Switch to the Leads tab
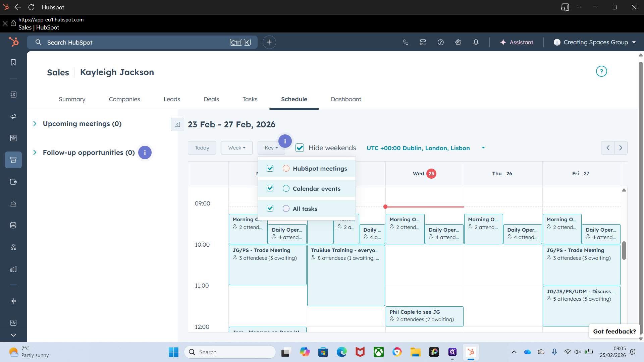Viewport: 644px width, 362px height. [x=172, y=99]
